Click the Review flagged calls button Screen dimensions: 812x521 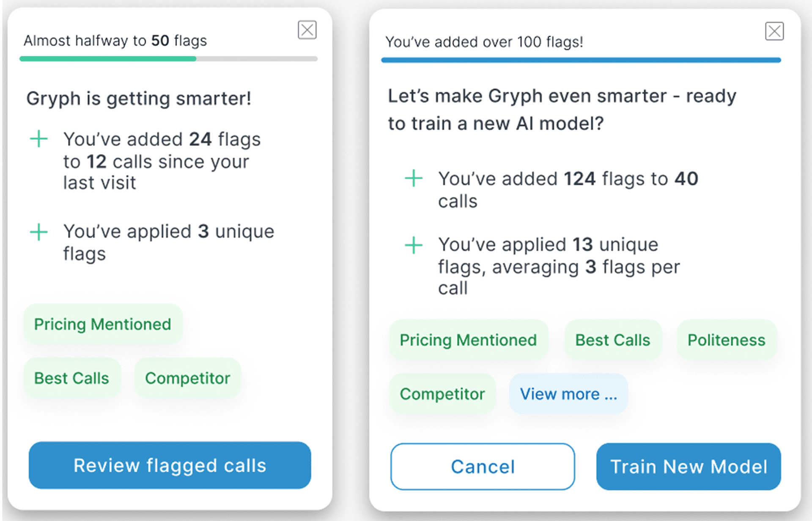click(170, 465)
